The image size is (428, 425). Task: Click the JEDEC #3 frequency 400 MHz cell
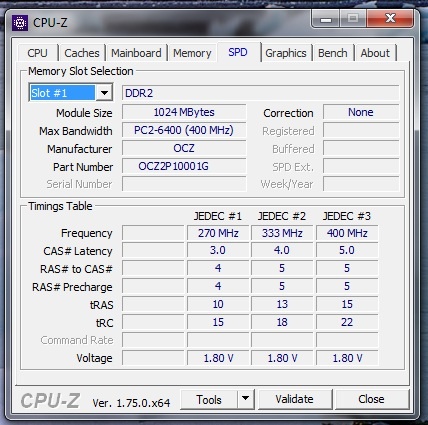347,233
